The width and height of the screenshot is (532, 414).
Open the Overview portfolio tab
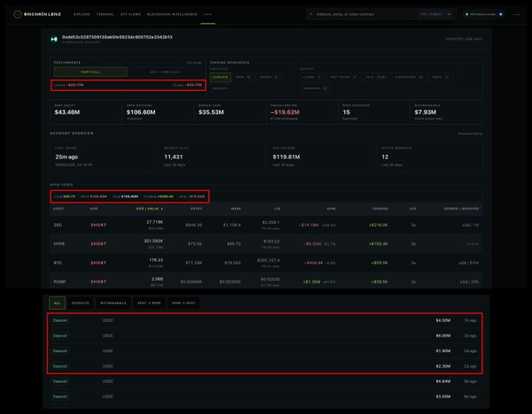(x=220, y=77)
